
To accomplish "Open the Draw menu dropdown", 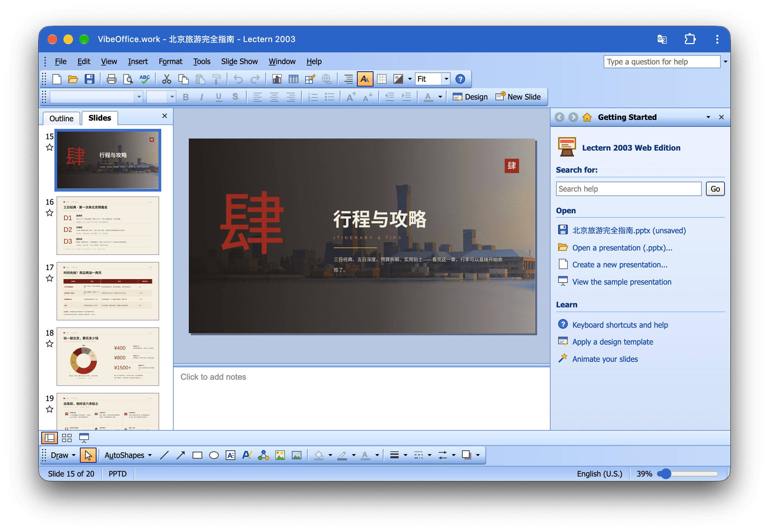I will pos(63,455).
